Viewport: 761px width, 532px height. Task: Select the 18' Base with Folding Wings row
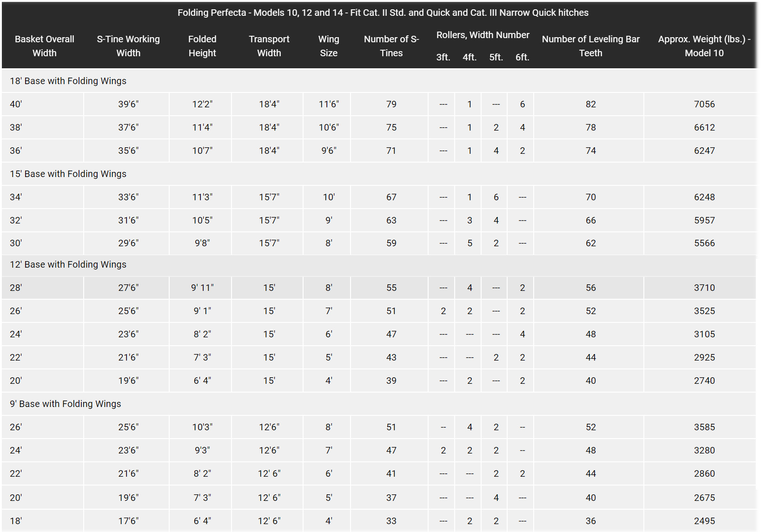click(68, 81)
